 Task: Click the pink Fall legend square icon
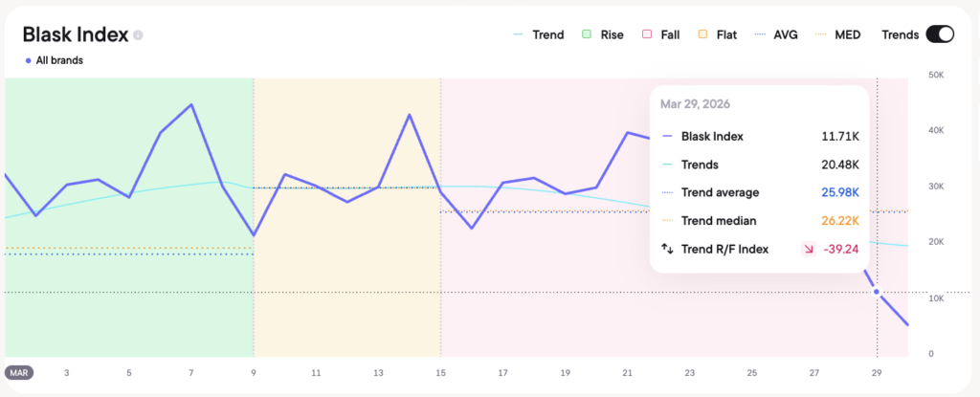pos(647,35)
